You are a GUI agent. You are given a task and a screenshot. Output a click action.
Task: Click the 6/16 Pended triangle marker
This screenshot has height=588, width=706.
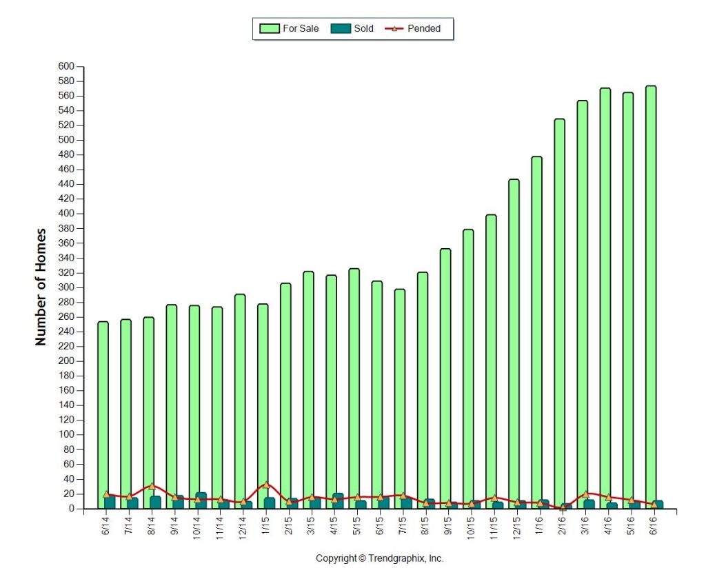(x=654, y=505)
